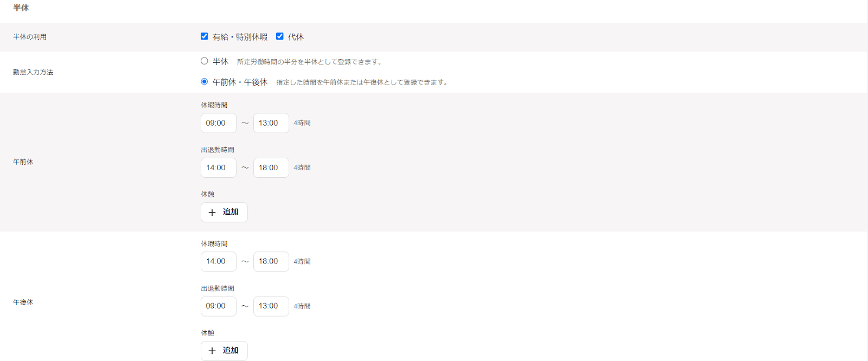
Task: Edit 午後休 出退勤時間 end field 13:00
Action: [271, 306]
